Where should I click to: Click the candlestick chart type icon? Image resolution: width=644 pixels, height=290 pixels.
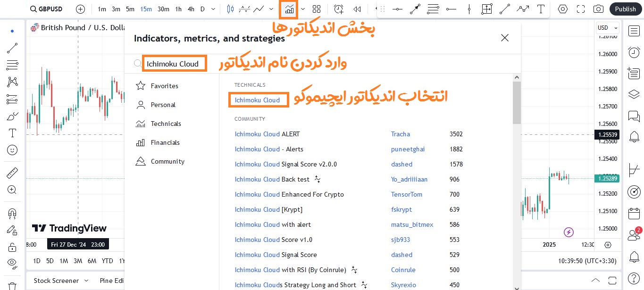pos(230,9)
